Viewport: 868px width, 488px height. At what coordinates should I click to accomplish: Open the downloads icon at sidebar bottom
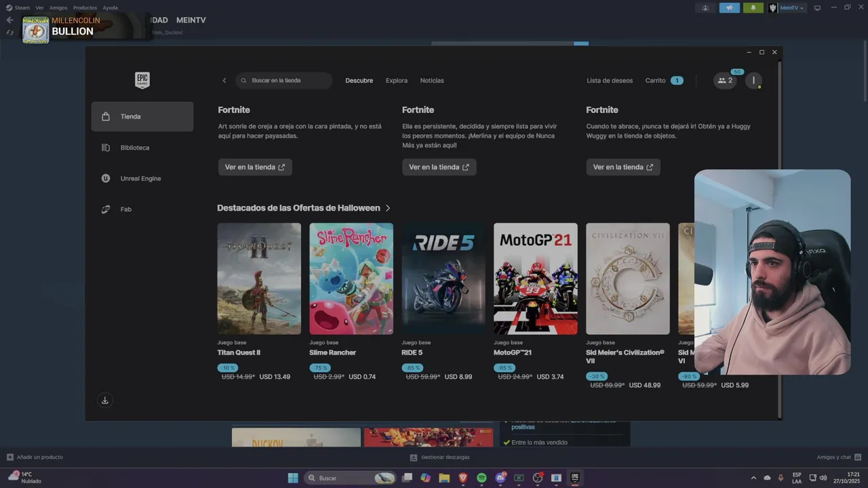coord(105,401)
